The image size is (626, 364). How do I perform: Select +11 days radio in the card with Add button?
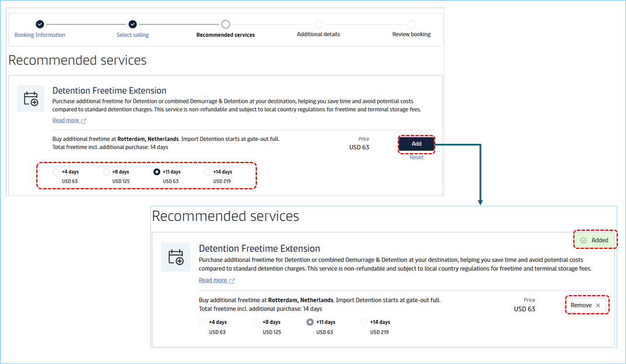point(157,172)
